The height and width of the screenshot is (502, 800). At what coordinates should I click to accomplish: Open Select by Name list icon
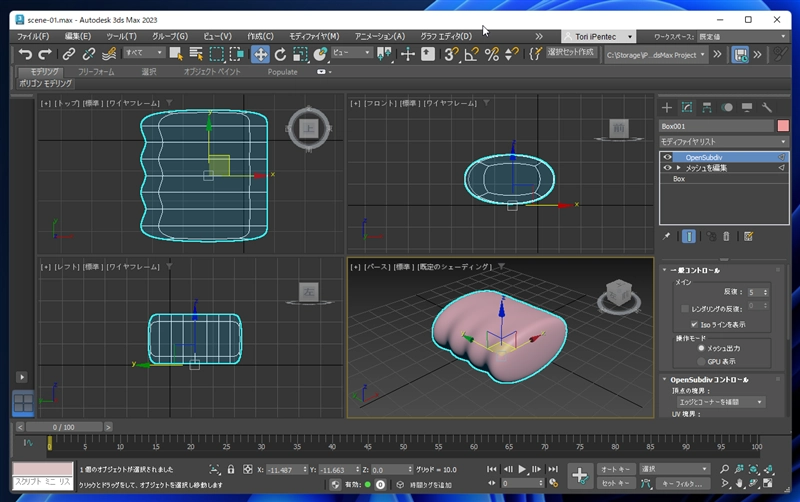[196, 54]
